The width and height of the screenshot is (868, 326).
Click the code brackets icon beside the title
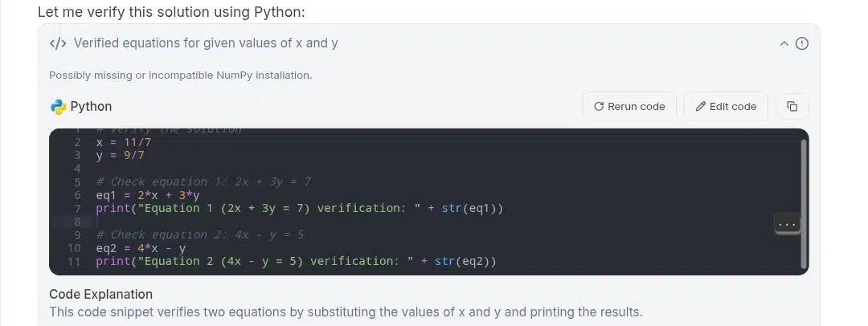tap(58, 43)
